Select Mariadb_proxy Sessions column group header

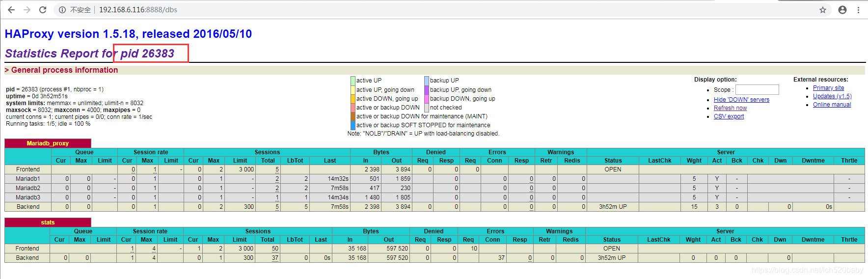[x=267, y=152]
